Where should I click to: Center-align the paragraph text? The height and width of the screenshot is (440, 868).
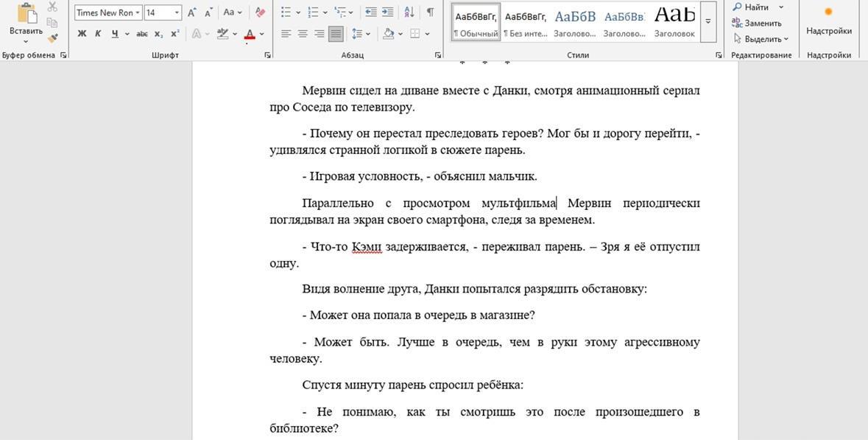303,34
